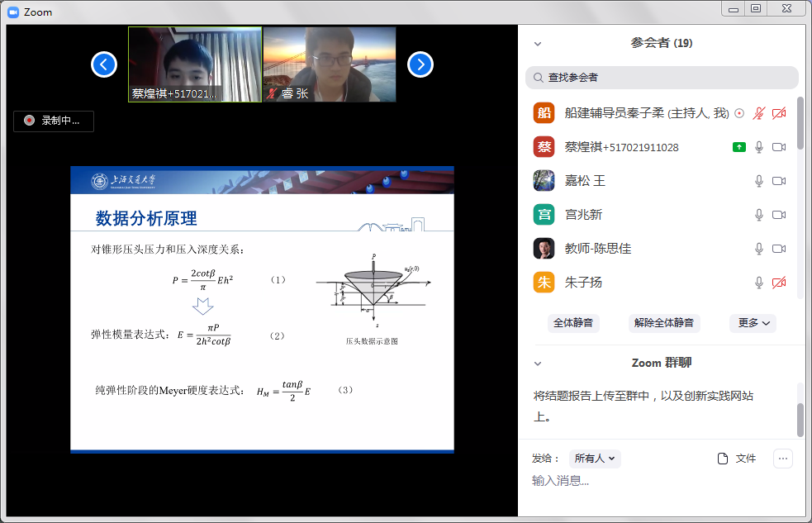The height and width of the screenshot is (523, 812).
Task: Collapse the Zoom 群聊 chat panel chevron
Action: (538, 364)
